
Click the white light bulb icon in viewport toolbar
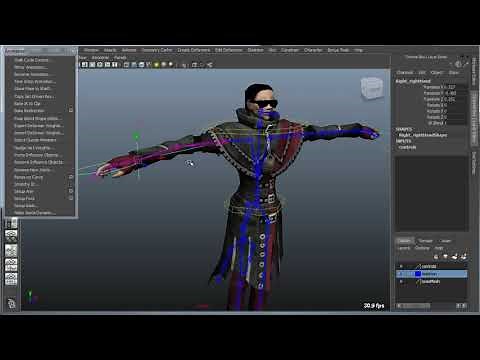(x=171, y=64)
